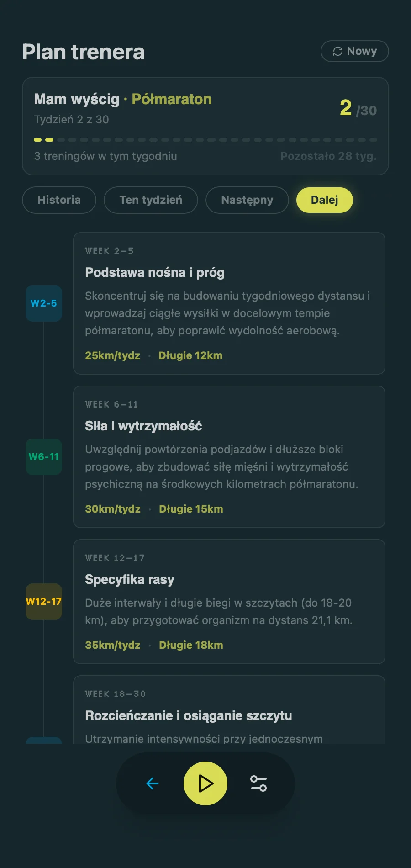Switch to the Ten tydzień tab
This screenshot has height=868, width=411.
point(151,200)
